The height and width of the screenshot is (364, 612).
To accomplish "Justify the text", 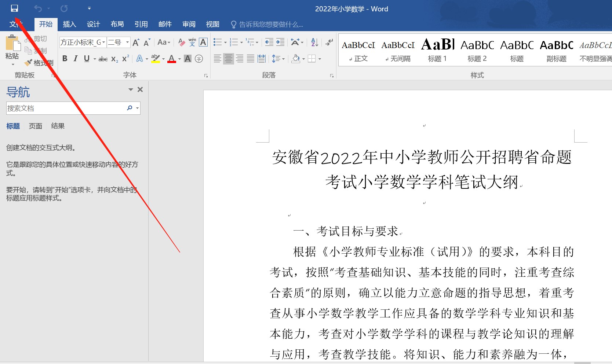I will coord(251,59).
